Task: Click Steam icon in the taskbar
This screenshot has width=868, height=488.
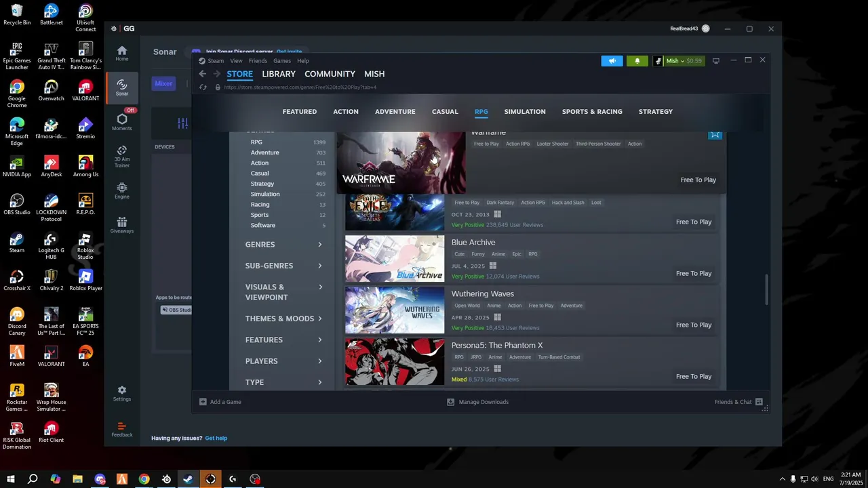Action: [x=189, y=479]
